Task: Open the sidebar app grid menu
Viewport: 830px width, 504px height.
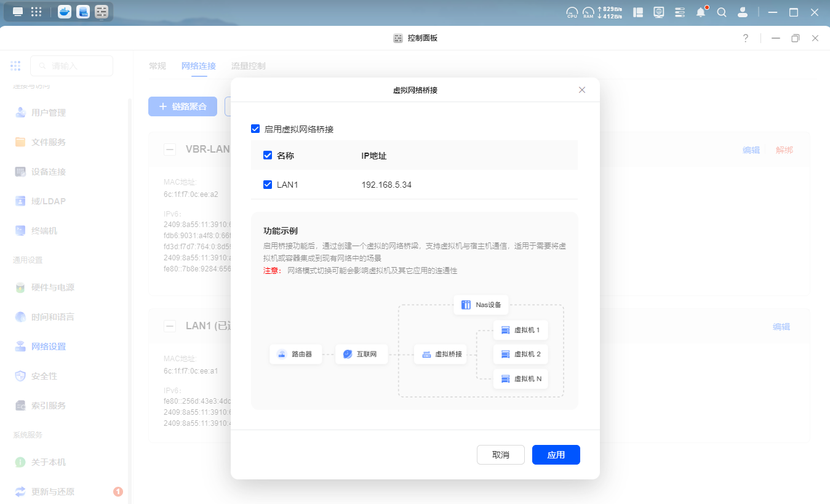Action: pos(15,65)
